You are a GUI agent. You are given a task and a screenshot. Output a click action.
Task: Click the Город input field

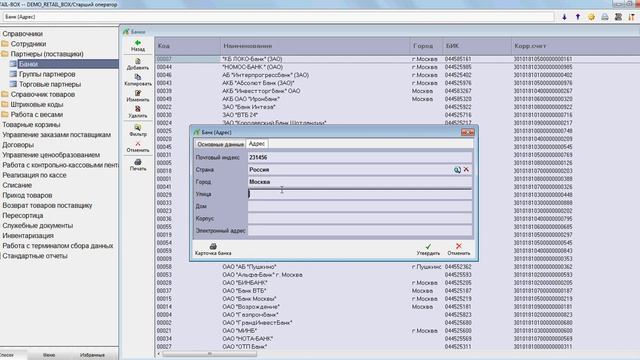point(360,182)
